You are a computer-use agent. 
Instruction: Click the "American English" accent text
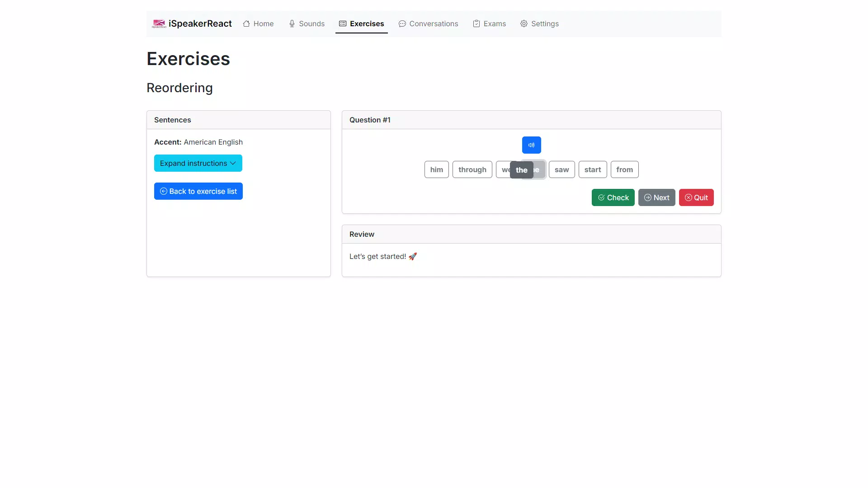coord(213,142)
